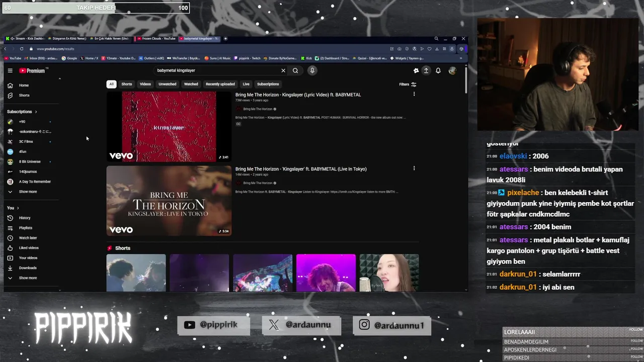Screen dimensions: 644x362
Task: Click the icon left of the upload arrow
Action: (x=416, y=71)
